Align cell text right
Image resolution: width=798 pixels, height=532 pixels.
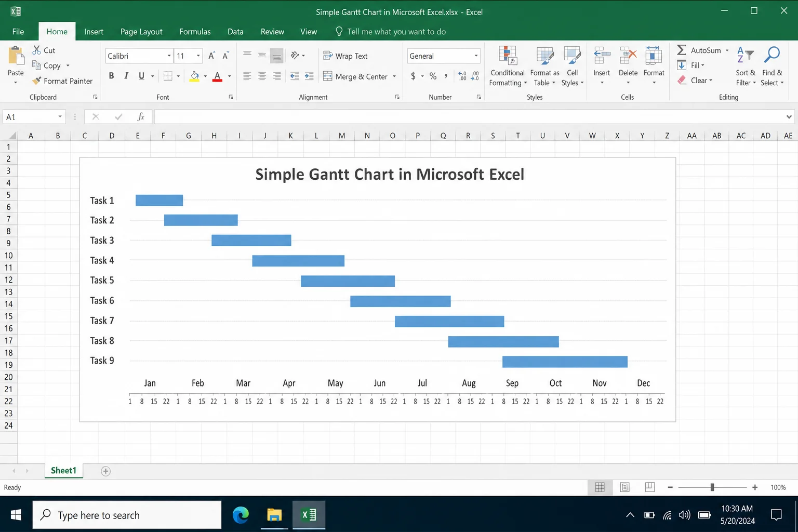click(x=277, y=76)
